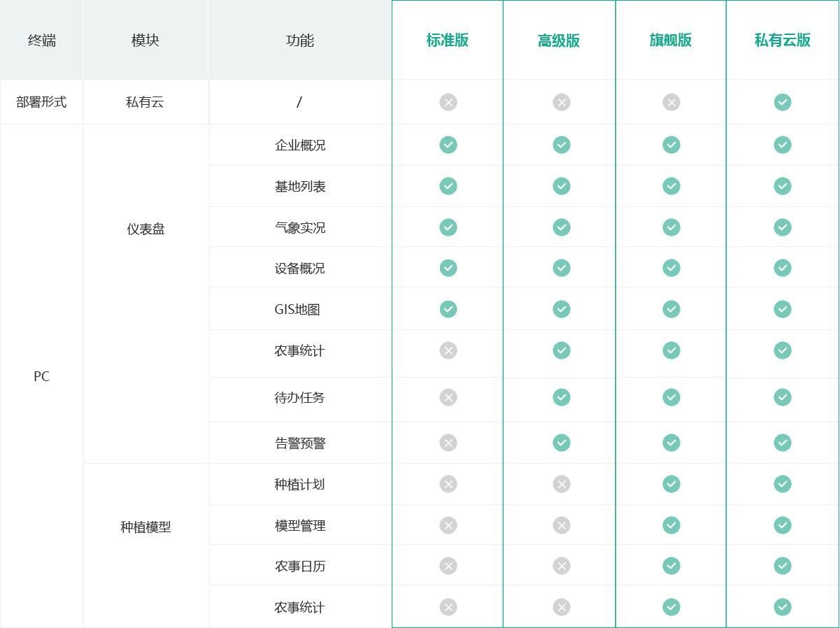Click the cross icon for 种植计划 under 高级版
The width and height of the screenshot is (840, 628).
pyautogui.click(x=561, y=484)
